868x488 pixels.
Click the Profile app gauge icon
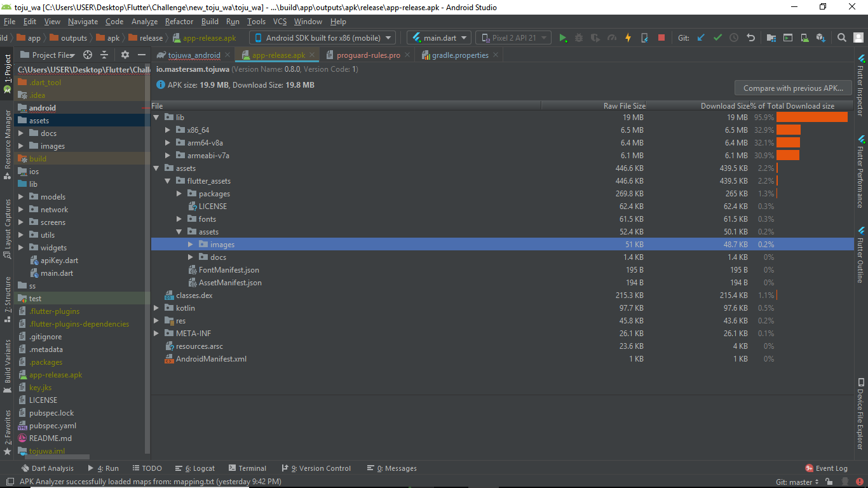(x=611, y=38)
